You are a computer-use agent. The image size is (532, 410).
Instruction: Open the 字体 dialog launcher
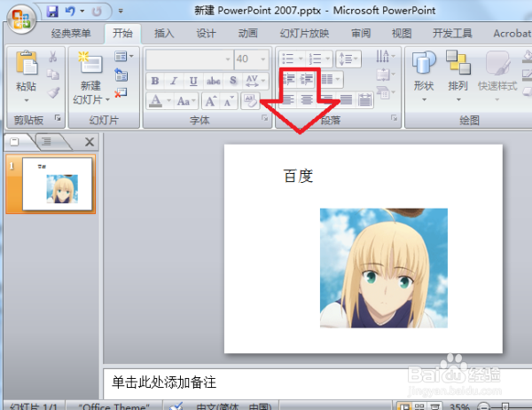click(264, 118)
